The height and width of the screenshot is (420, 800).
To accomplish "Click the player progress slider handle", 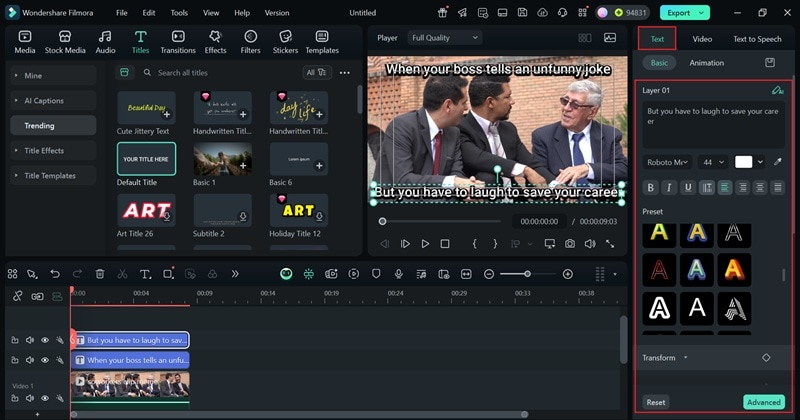I will [x=382, y=221].
